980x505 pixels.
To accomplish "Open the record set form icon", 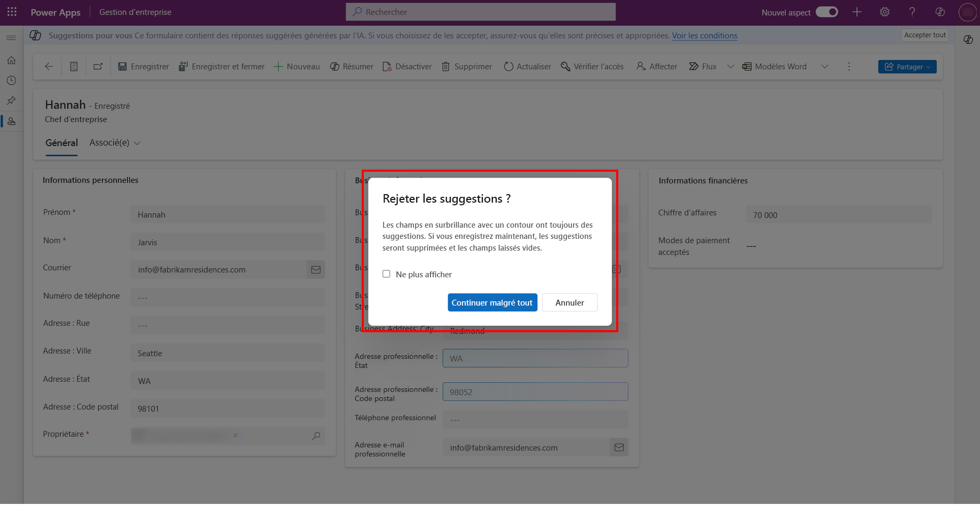I will pos(74,67).
